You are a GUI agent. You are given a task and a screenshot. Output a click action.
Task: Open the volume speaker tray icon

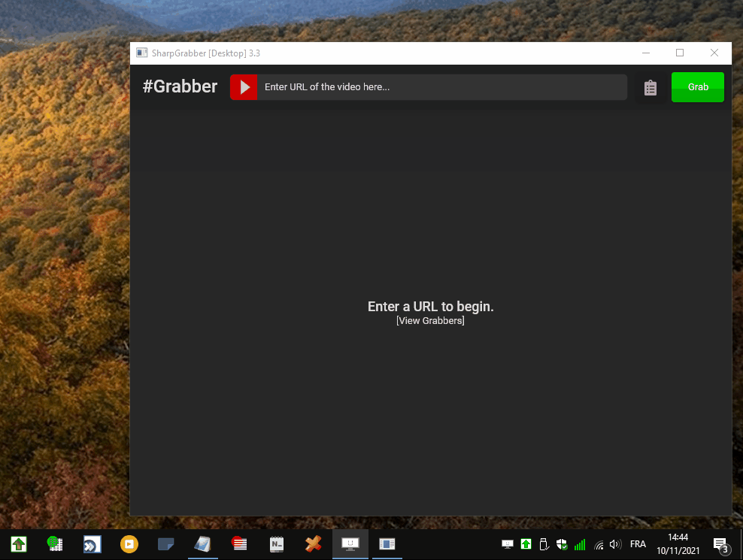pyautogui.click(x=615, y=544)
